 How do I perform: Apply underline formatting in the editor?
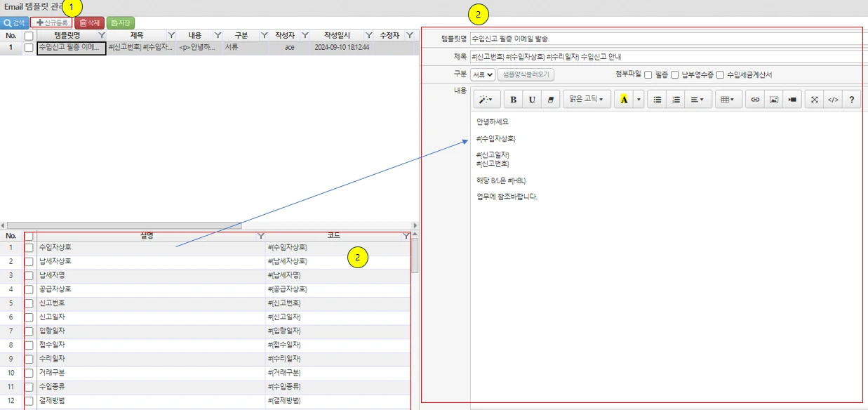(532, 100)
